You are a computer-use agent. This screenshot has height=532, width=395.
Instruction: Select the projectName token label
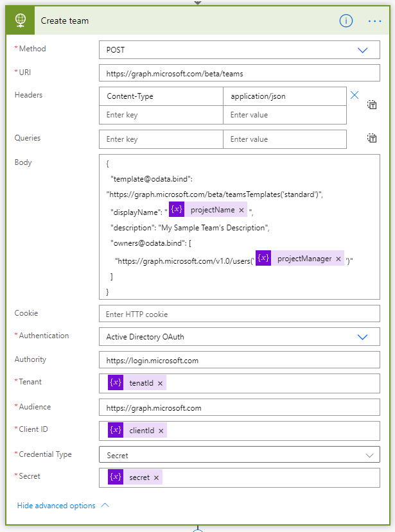coord(213,210)
